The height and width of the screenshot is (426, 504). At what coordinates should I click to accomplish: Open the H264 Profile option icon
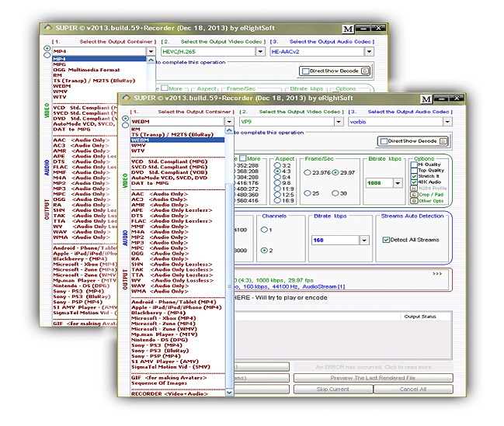(x=414, y=189)
